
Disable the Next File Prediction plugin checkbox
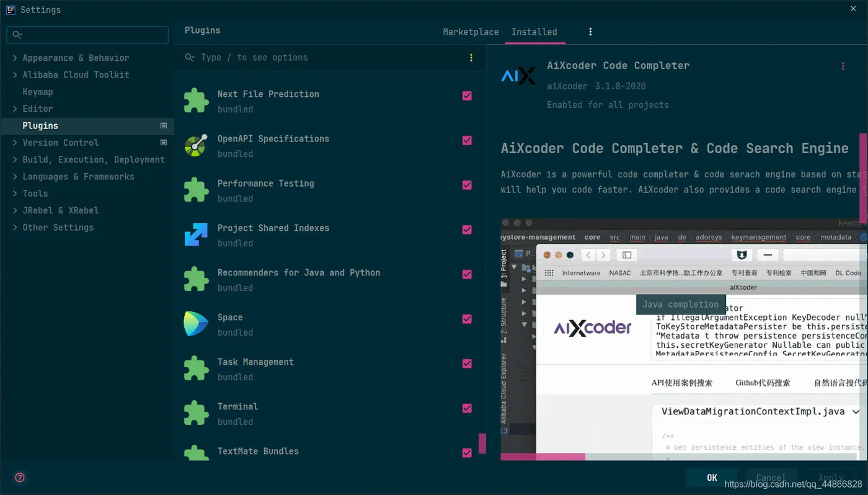(467, 96)
